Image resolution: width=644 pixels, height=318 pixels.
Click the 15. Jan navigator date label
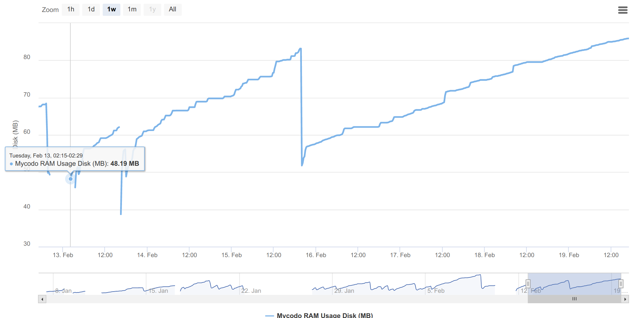point(158,291)
